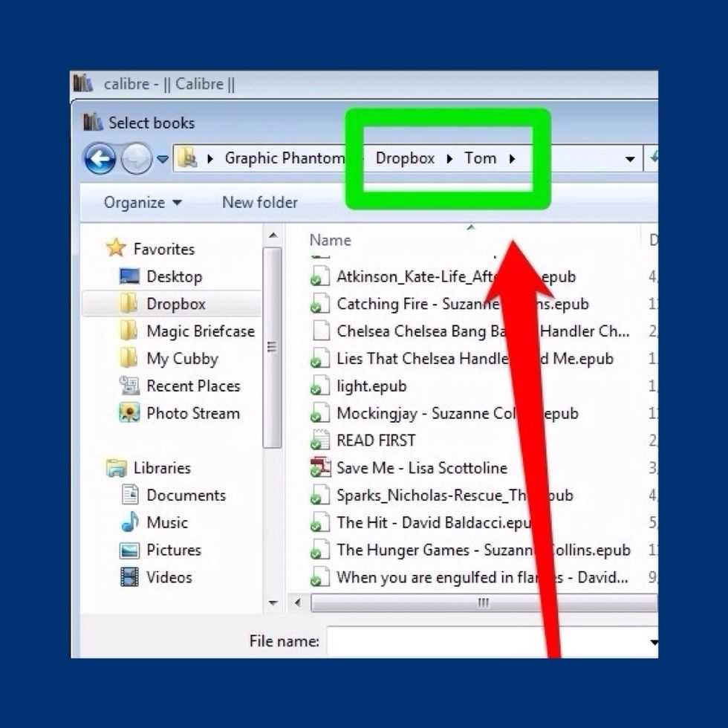The image size is (728, 728).
Task: Select the Libraries icon in the sidebar
Action: point(116,467)
